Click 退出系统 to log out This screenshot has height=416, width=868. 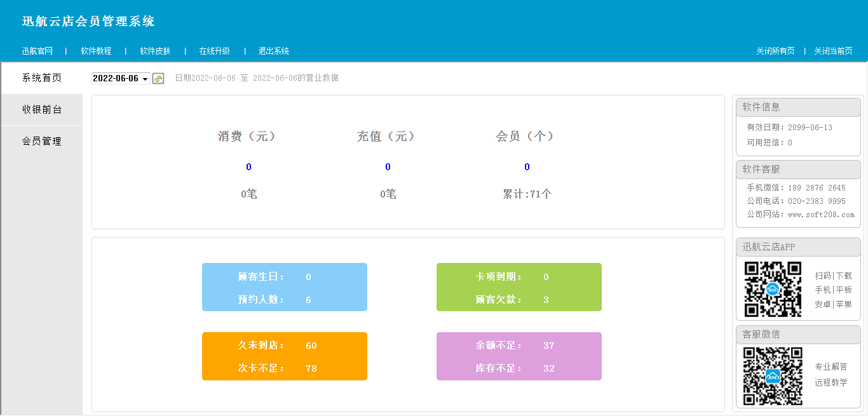[273, 51]
